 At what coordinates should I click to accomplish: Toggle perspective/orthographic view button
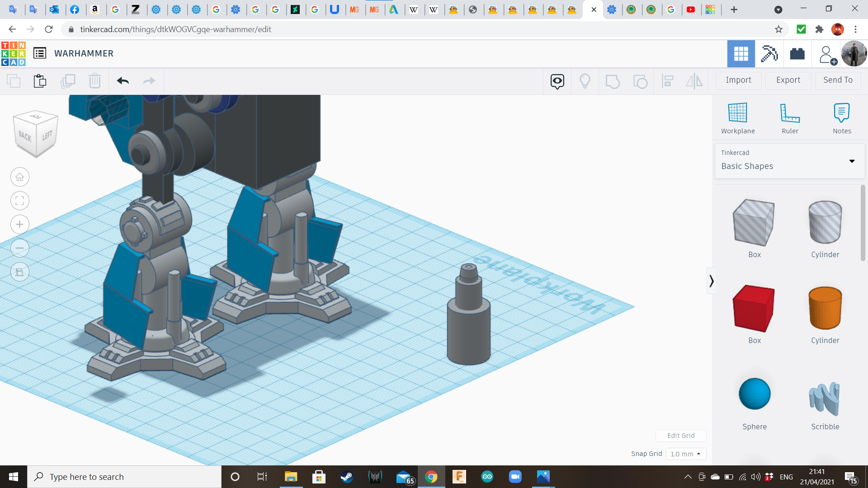(x=20, y=272)
